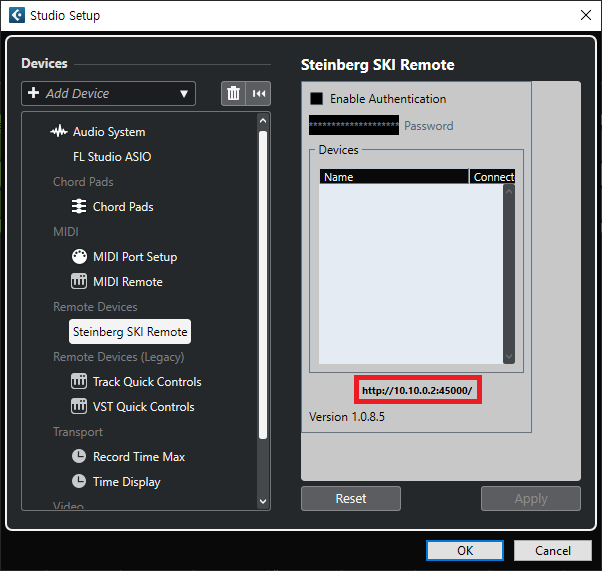Open the Add Device dropdown
The height and width of the screenshot is (571, 602).
point(108,93)
